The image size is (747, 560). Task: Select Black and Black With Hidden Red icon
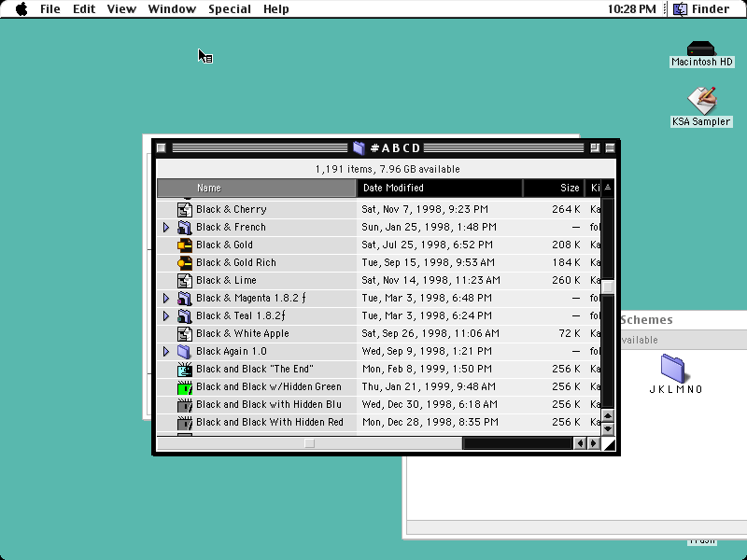(x=184, y=423)
